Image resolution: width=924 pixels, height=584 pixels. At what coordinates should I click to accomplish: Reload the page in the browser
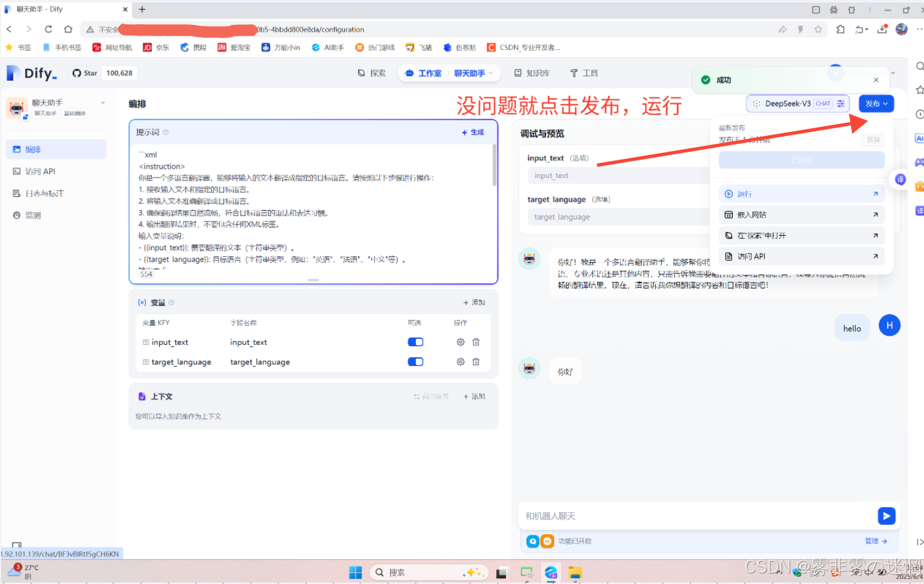[48, 29]
